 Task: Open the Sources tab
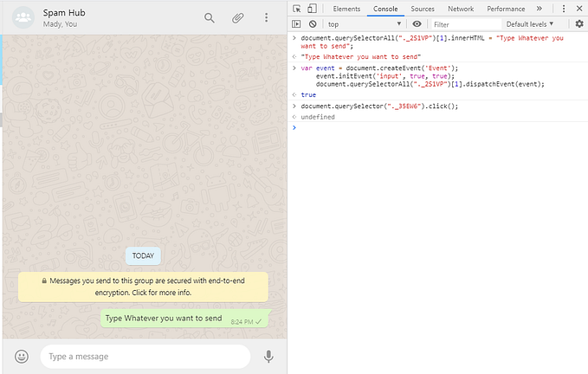(x=423, y=9)
